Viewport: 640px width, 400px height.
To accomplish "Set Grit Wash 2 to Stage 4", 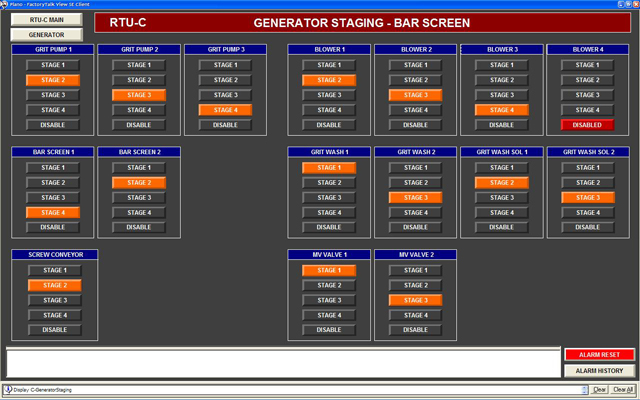I will (x=415, y=212).
